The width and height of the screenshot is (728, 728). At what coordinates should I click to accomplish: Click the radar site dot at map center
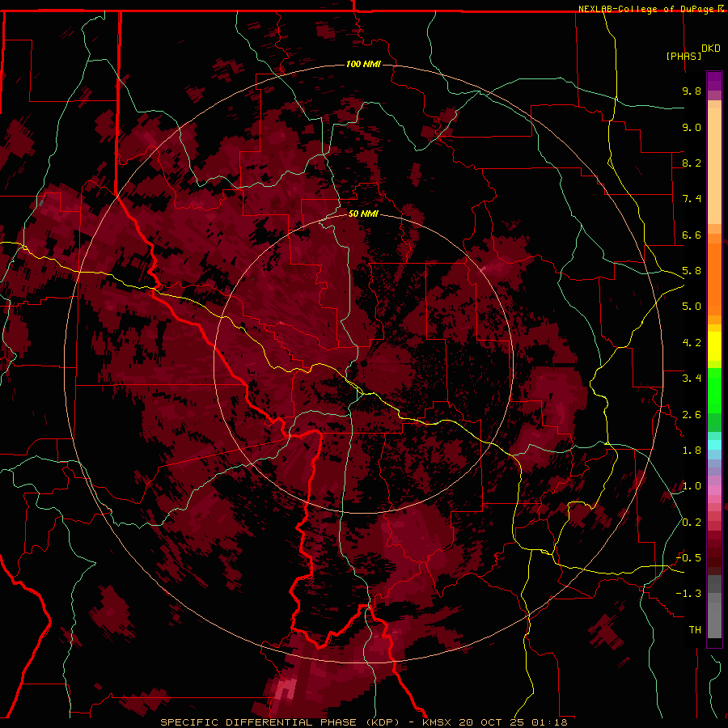click(365, 363)
